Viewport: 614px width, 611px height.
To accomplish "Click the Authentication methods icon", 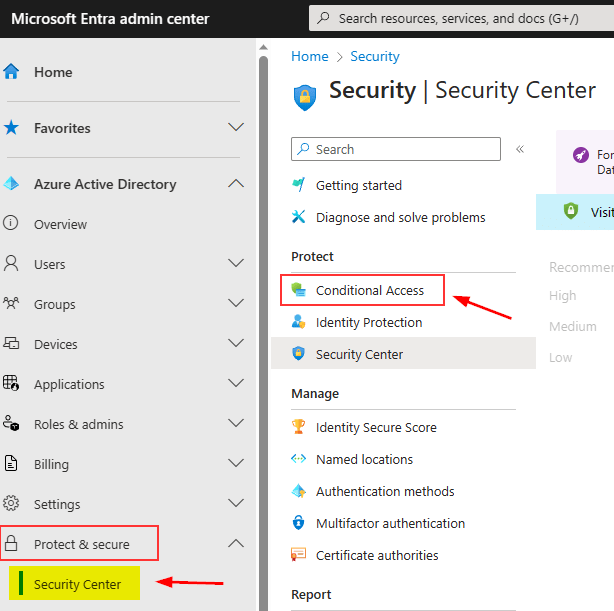I will click(x=298, y=491).
